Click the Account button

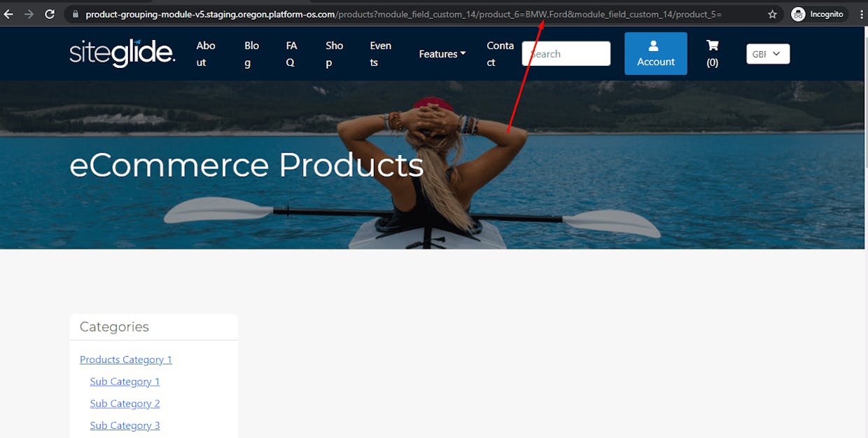click(x=656, y=53)
